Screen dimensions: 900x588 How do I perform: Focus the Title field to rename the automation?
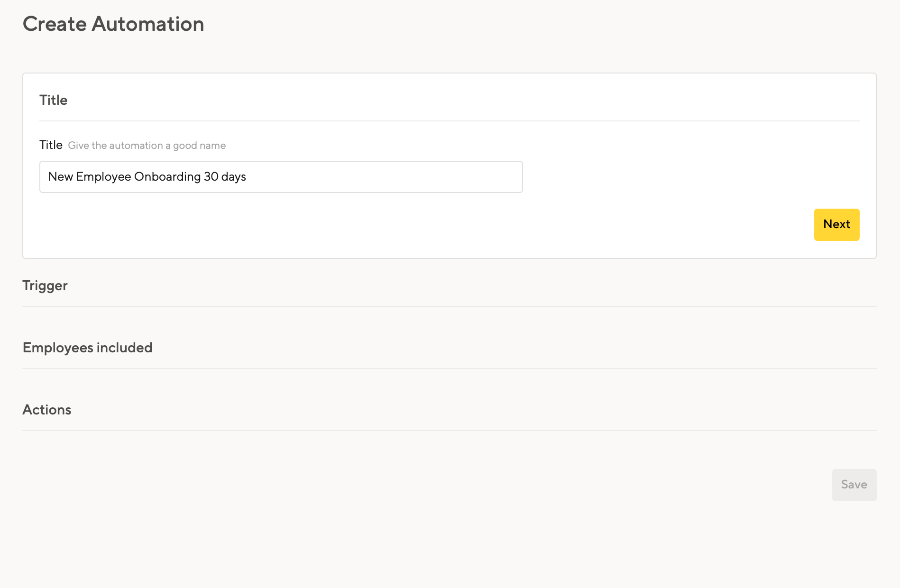[x=281, y=176]
